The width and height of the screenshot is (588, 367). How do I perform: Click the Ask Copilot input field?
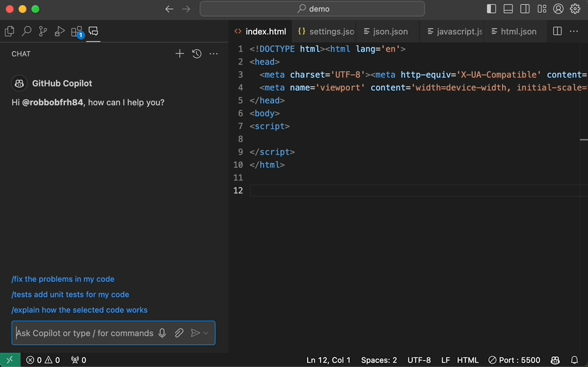click(x=84, y=333)
